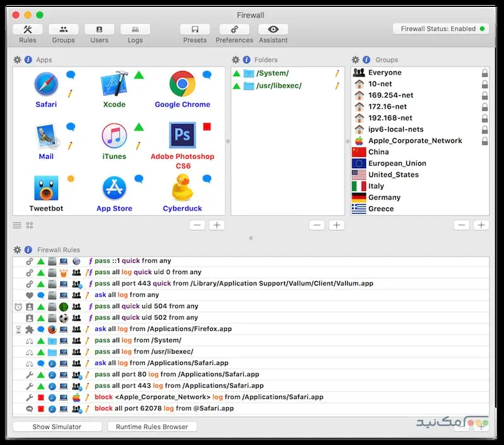Select the Cyberduck app icon

[182, 188]
